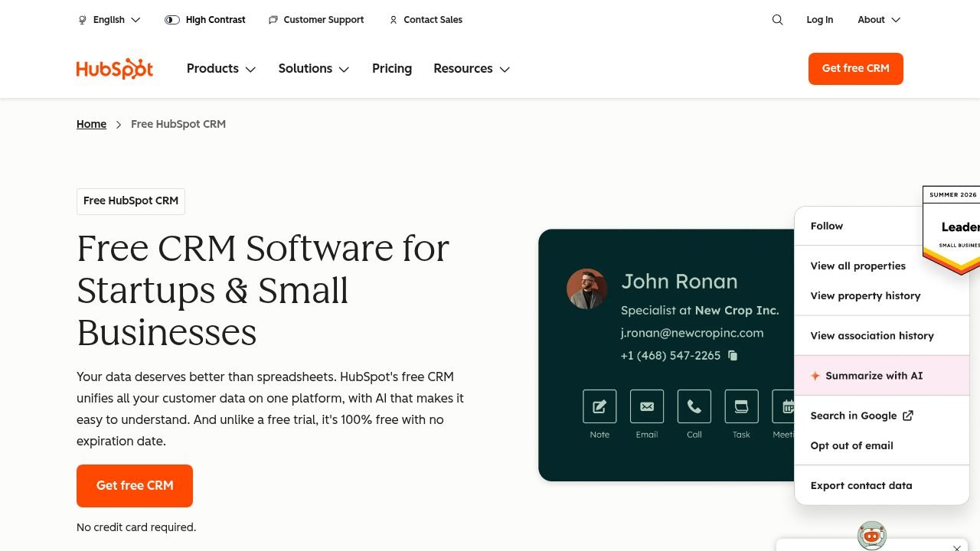This screenshot has width=980, height=551.
Task: Click the No credit card required text
Action: [136, 527]
